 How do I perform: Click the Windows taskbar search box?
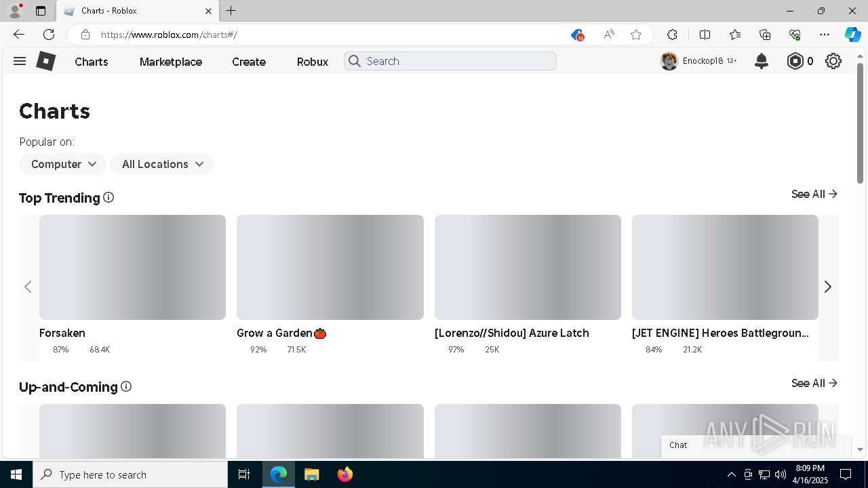point(130,474)
